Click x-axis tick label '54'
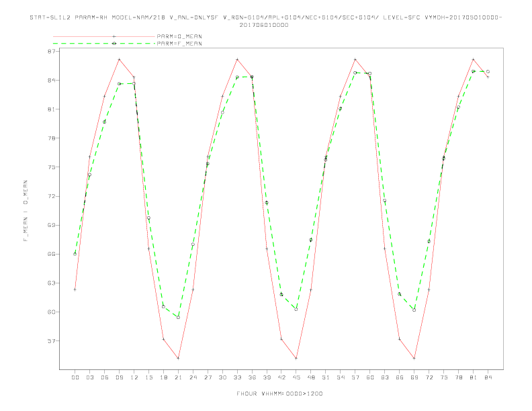The width and height of the screenshot is (532, 411). 341,377
